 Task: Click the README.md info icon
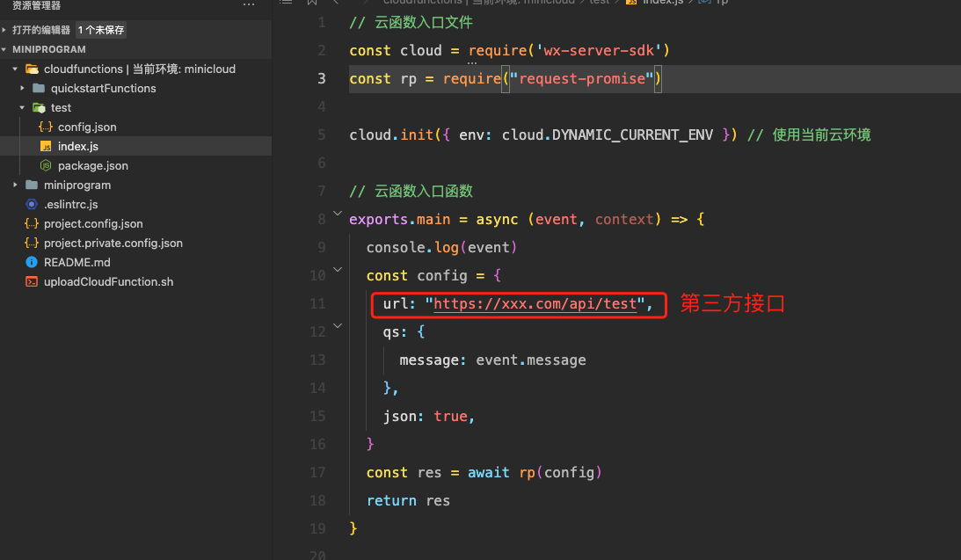pos(32,262)
